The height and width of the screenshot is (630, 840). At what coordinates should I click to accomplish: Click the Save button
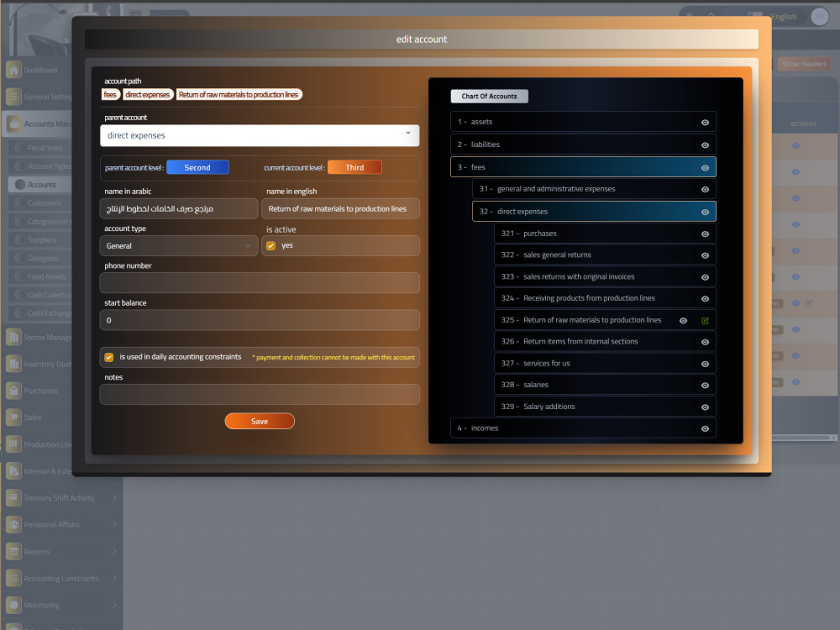pos(260,421)
